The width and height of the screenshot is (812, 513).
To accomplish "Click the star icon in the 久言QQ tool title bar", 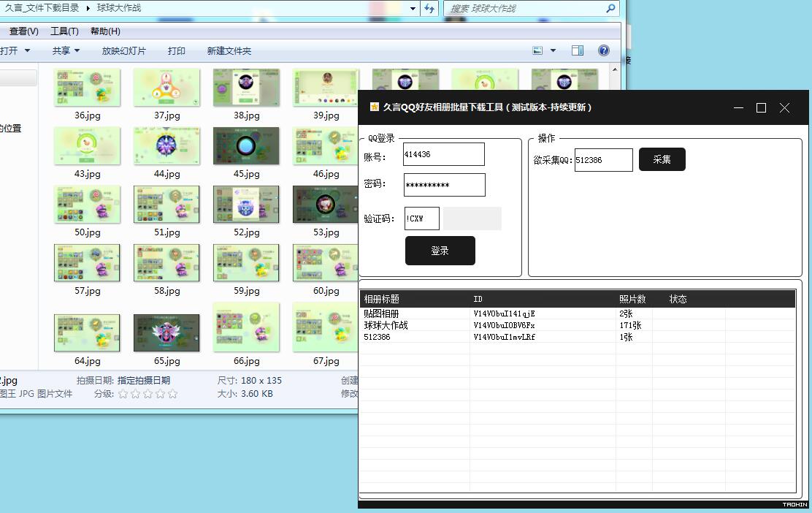I will tap(375, 107).
